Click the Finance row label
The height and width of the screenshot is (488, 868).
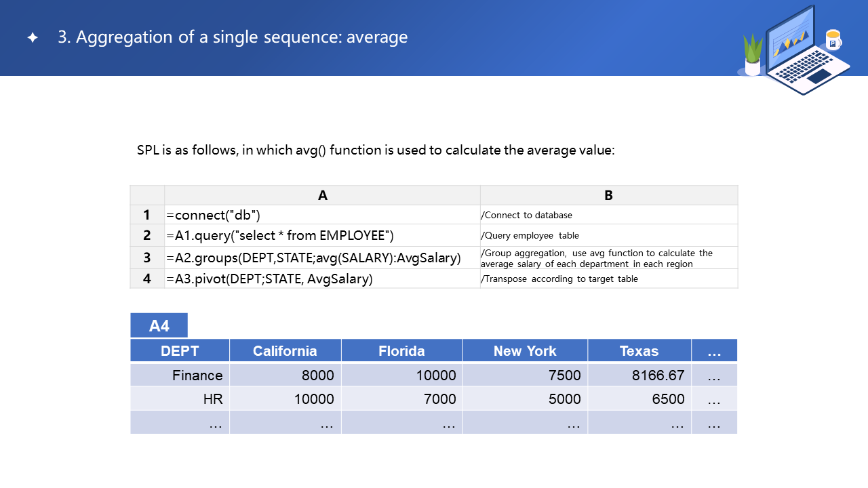(197, 375)
